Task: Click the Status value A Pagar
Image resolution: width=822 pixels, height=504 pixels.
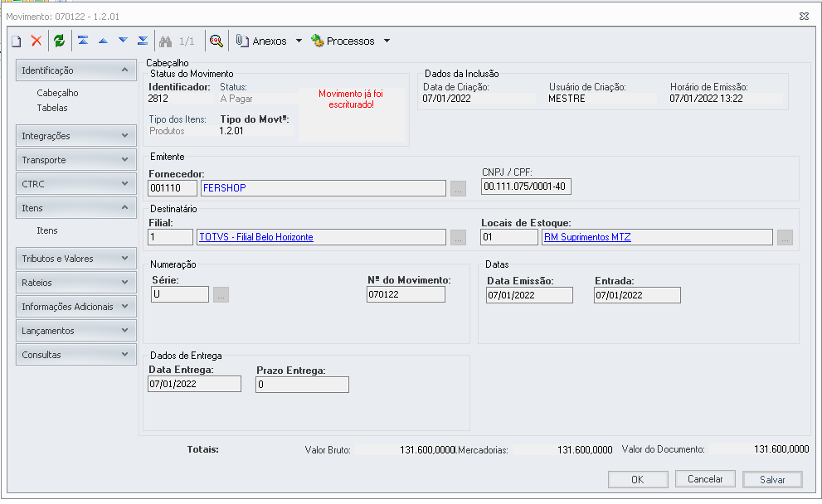Action: click(236, 99)
